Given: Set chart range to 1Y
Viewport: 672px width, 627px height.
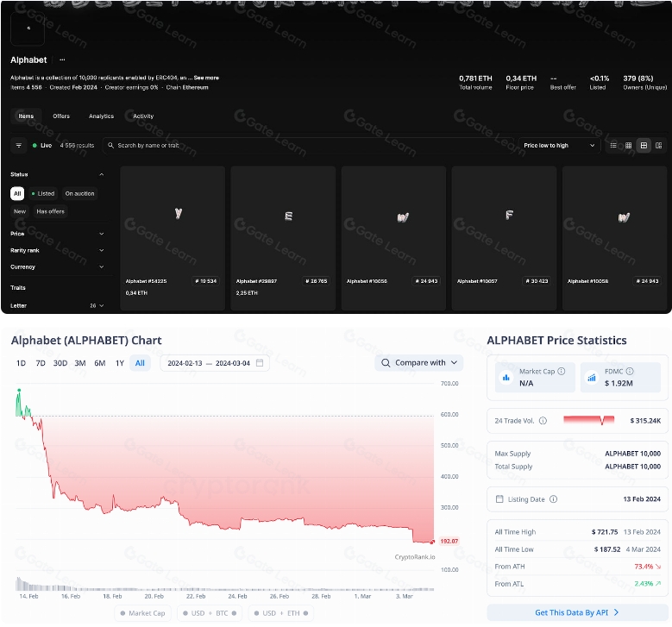Looking at the screenshot, I should pyautogui.click(x=120, y=363).
